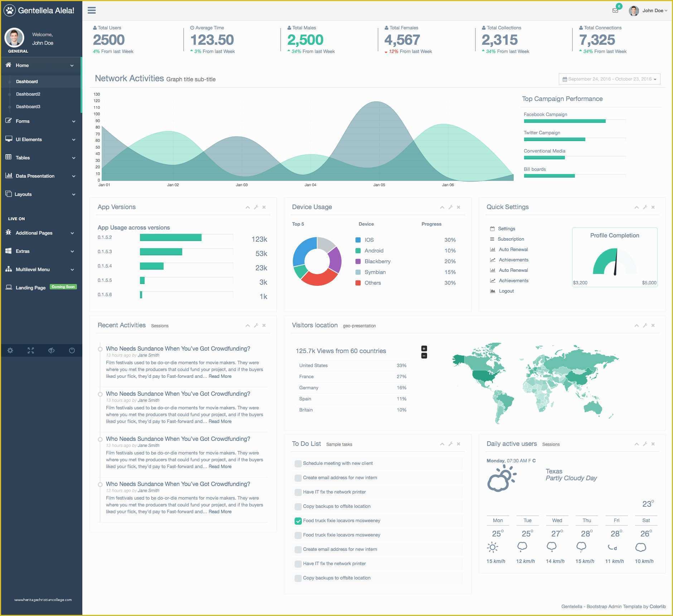Viewport: 673px width, 616px height.
Task: Click Gentellela Alela! site title
Action: pyautogui.click(x=46, y=10)
